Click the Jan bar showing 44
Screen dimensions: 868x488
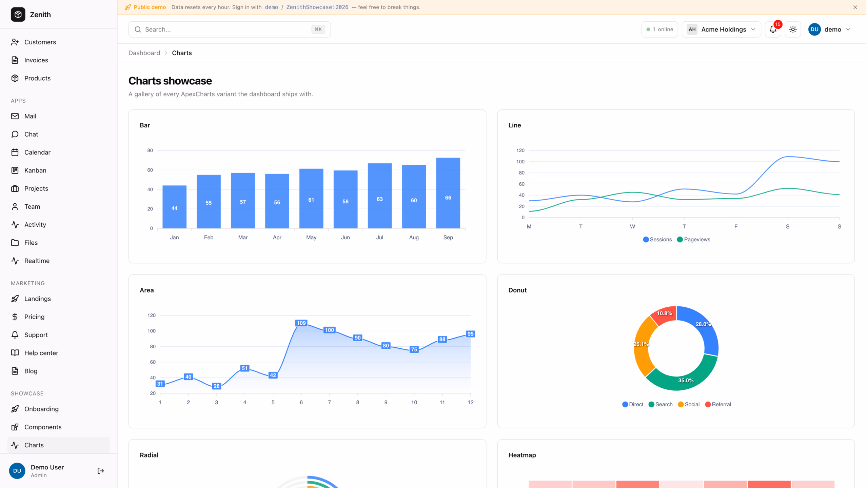pos(174,207)
